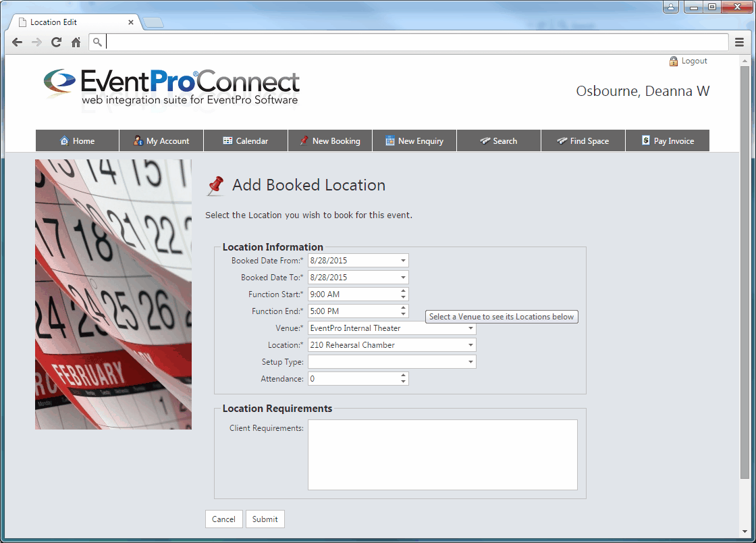Click the Chrome user profile icon
The width and height of the screenshot is (756, 543).
pos(671,7)
